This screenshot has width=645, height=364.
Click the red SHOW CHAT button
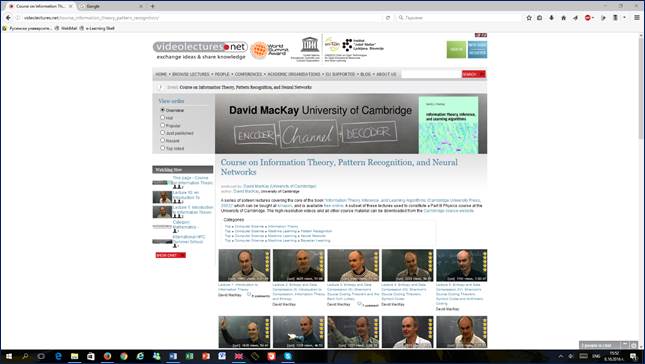pos(171,255)
